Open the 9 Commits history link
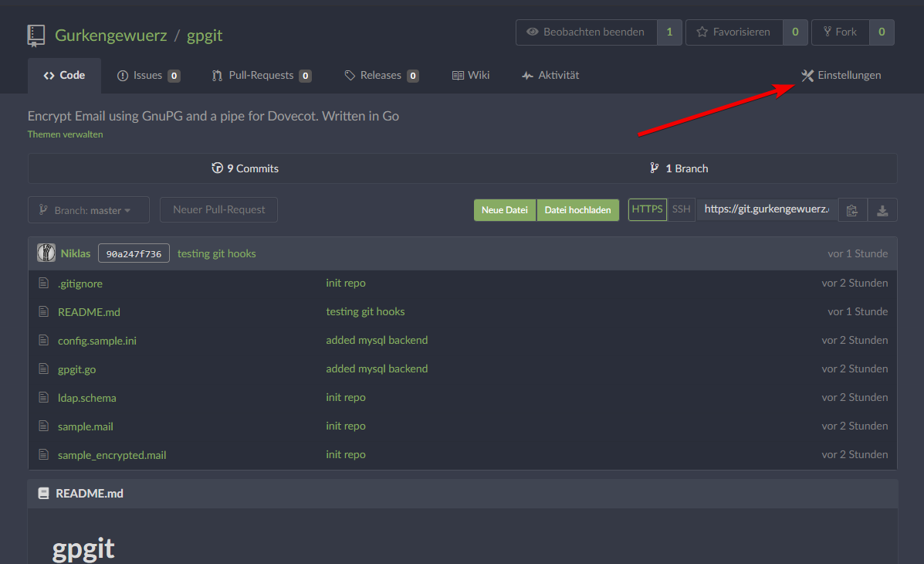The image size is (924, 564). (245, 168)
